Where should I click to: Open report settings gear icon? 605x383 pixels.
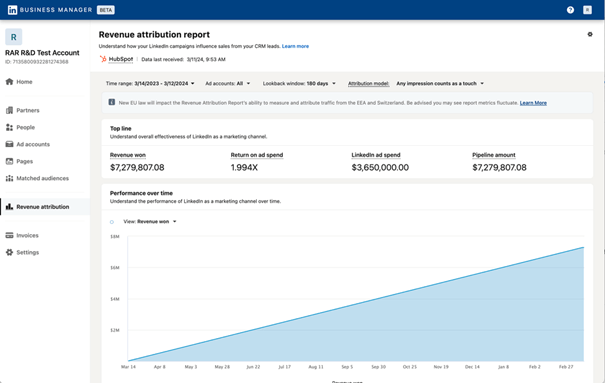click(x=590, y=34)
